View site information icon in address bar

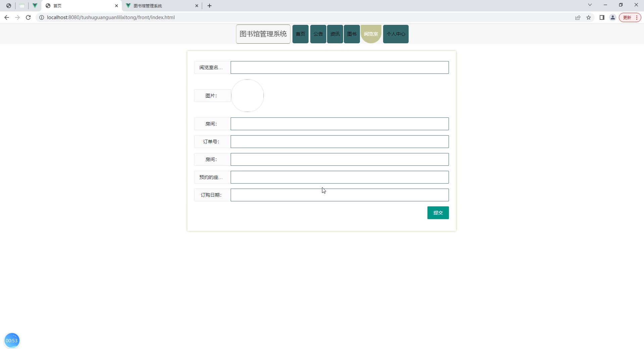coord(42,17)
